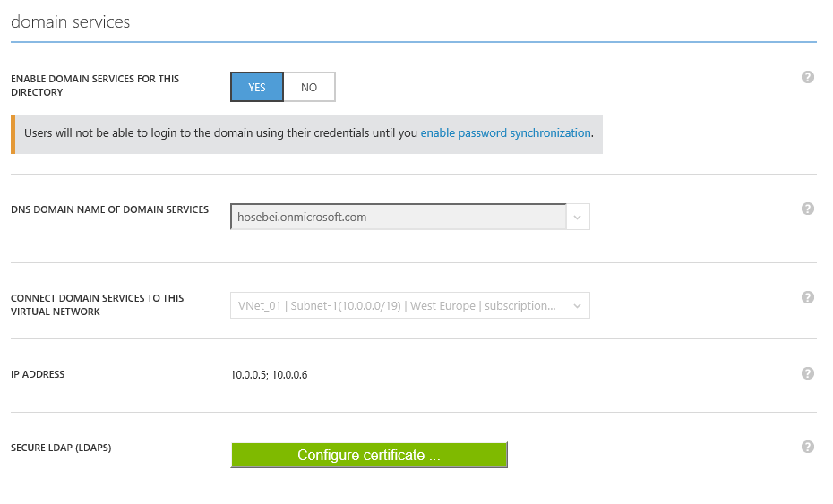The height and width of the screenshot is (504, 833).
Task: Open help icon for Secure LDAP
Action: (x=808, y=448)
